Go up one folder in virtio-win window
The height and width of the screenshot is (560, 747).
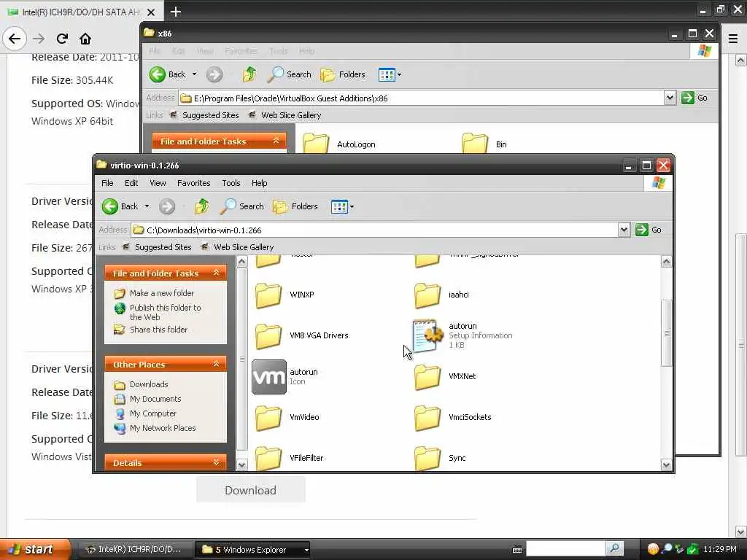(202, 206)
